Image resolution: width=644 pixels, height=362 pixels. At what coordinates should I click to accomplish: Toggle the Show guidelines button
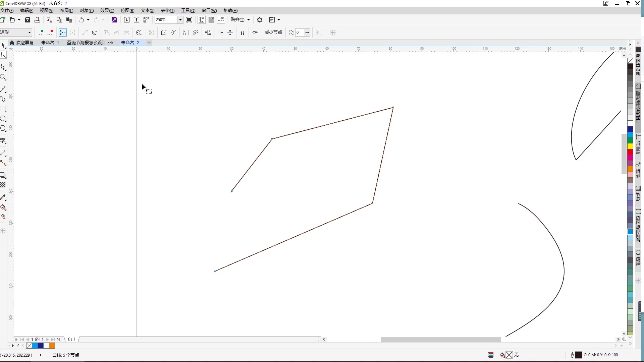[221, 20]
